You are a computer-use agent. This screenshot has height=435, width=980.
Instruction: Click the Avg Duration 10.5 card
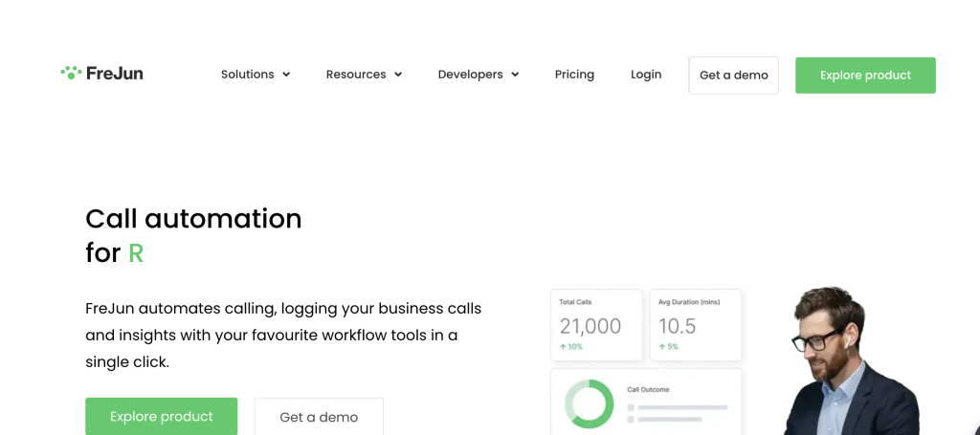point(696,324)
